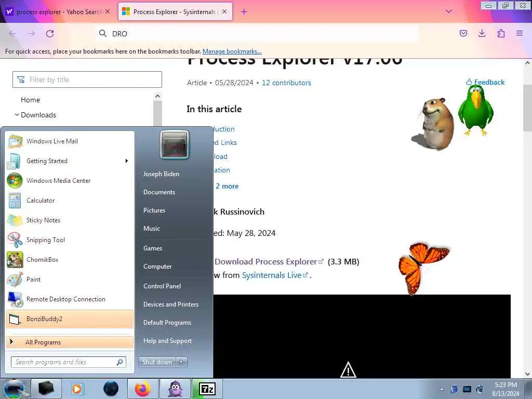Open media player taskbar icon

coord(77,389)
